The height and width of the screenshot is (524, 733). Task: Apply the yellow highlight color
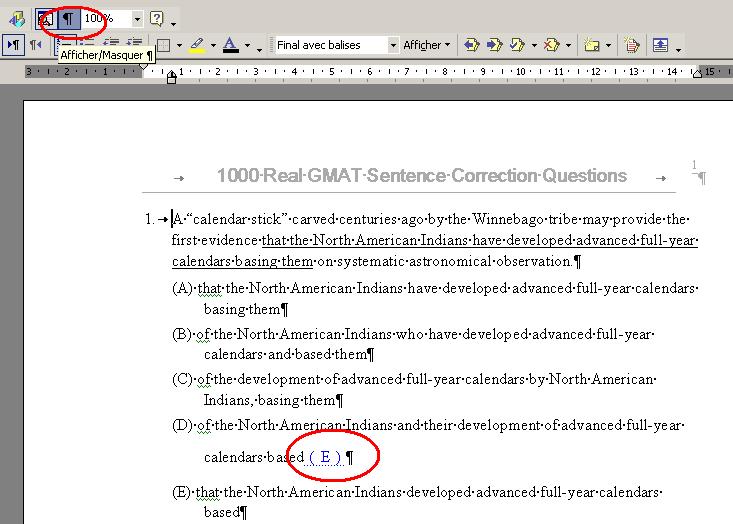(196, 45)
